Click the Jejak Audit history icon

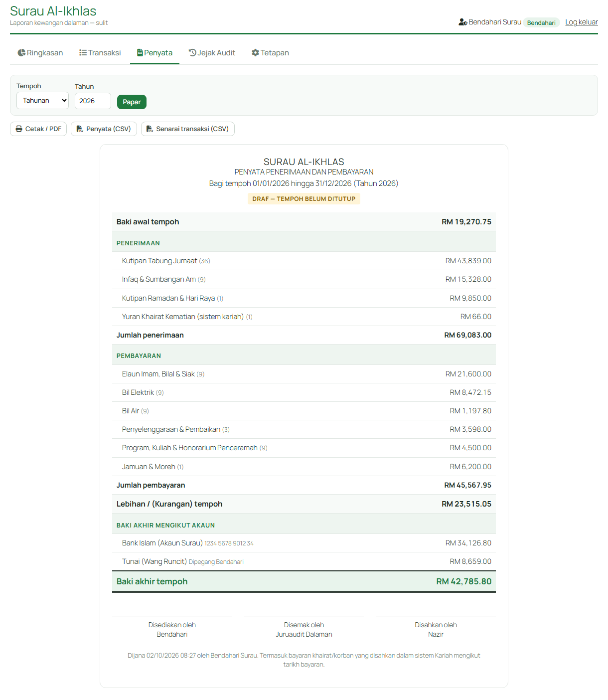(192, 53)
